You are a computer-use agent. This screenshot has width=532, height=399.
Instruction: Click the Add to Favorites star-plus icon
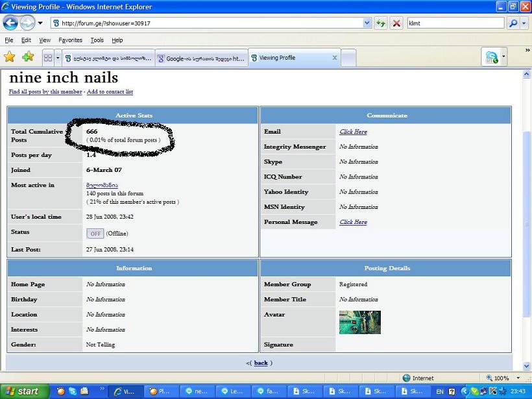click(28, 56)
